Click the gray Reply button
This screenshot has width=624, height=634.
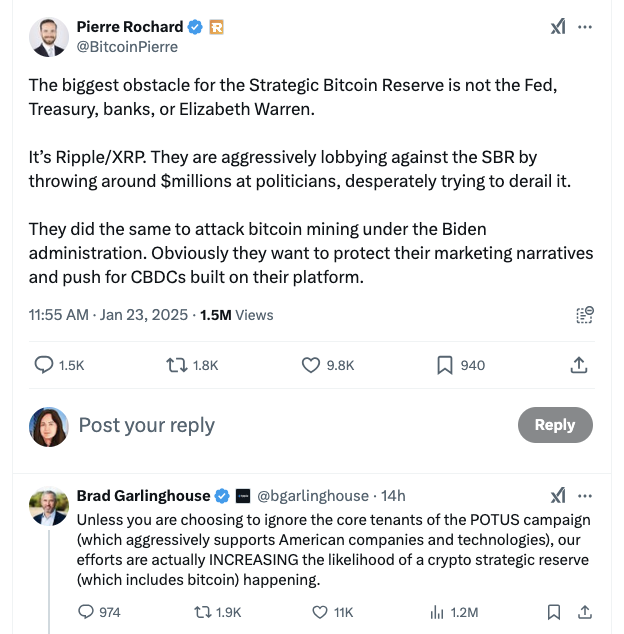point(554,424)
